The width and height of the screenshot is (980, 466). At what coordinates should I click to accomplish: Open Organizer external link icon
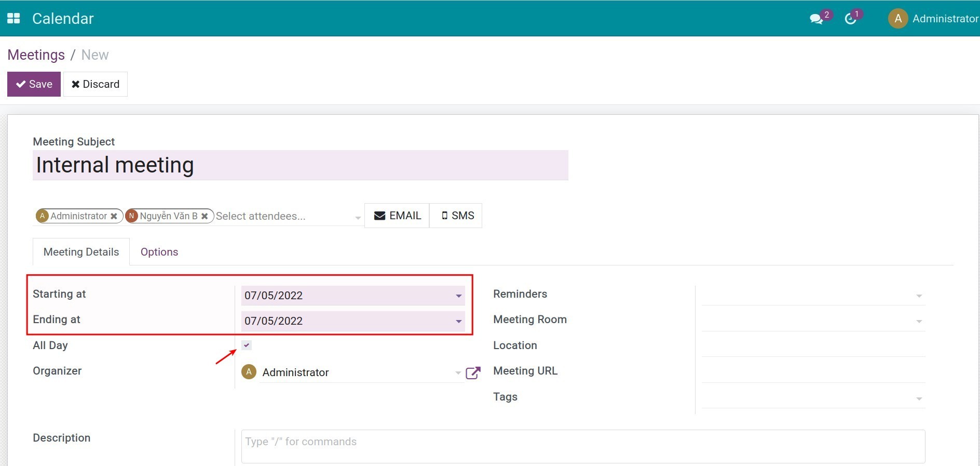(473, 372)
